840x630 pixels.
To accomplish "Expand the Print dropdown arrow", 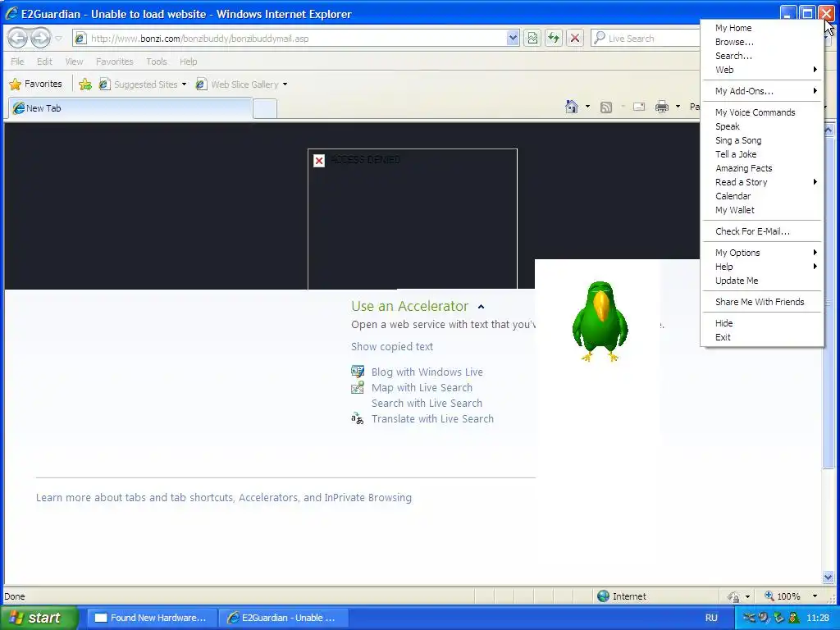I will pyautogui.click(x=678, y=107).
